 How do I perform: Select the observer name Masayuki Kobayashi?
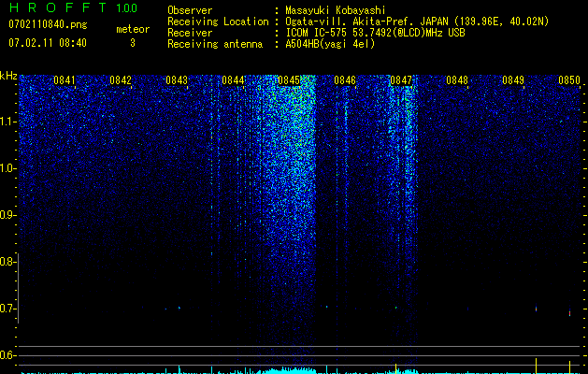336,10
